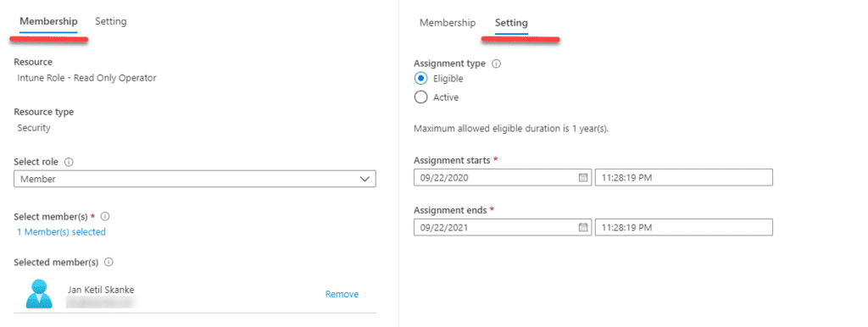Click the Assignment starts date field

(x=503, y=178)
